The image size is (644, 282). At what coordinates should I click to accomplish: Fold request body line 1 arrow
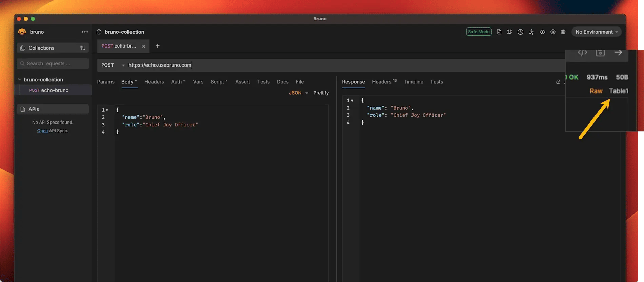point(107,110)
